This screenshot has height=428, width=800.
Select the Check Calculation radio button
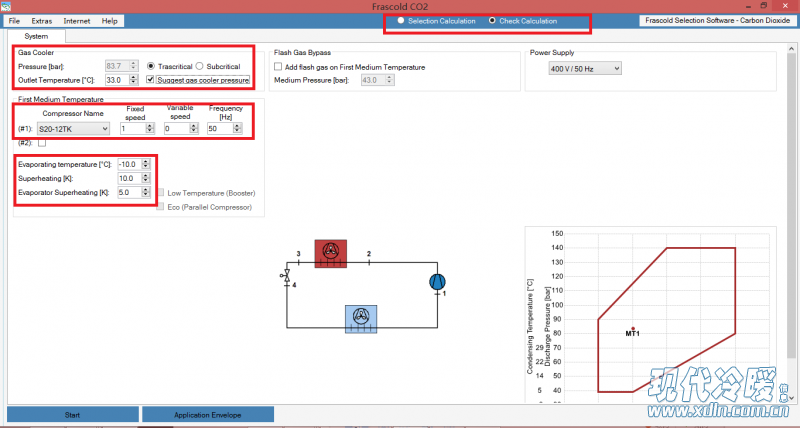pyautogui.click(x=492, y=20)
